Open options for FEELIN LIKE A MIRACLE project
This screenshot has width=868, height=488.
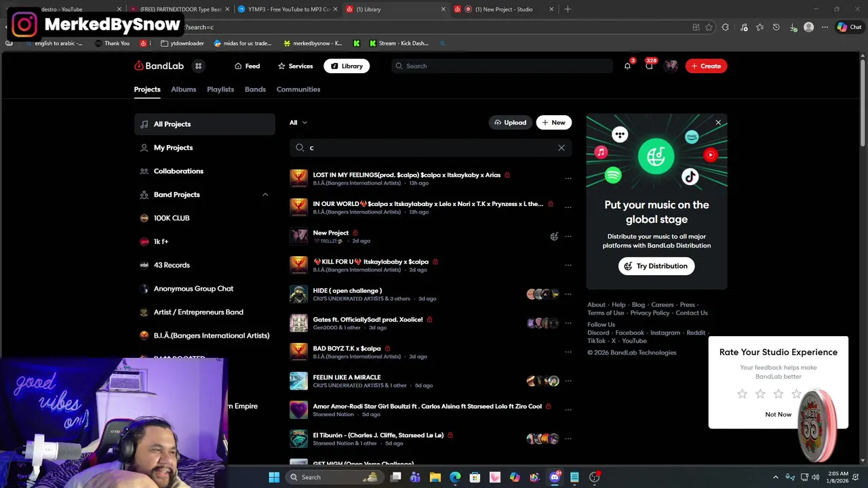tap(568, 381)
